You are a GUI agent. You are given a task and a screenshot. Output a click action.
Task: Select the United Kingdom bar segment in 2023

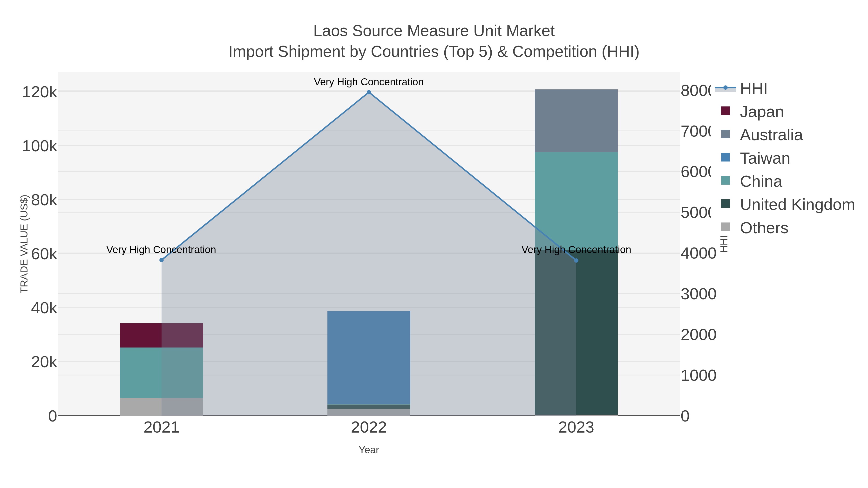[x=576, y=333]
